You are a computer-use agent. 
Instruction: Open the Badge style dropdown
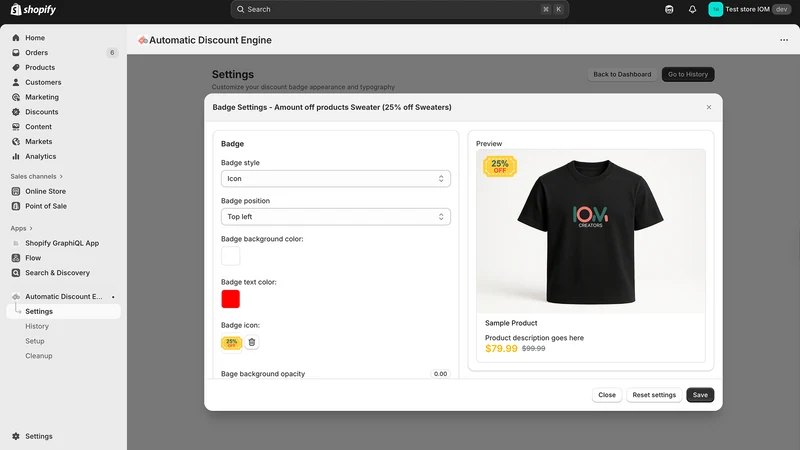(336, 179)
